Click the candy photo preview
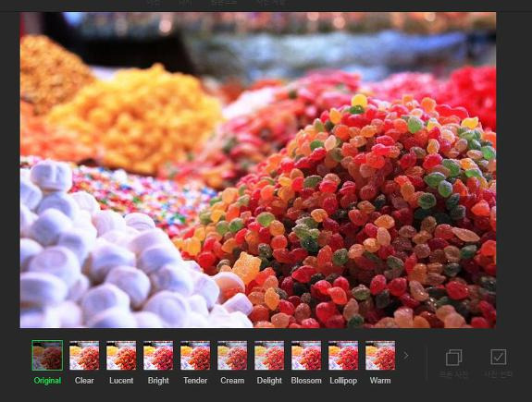The width and height of the screenshot is (532, 402). [x=258, y=170]
